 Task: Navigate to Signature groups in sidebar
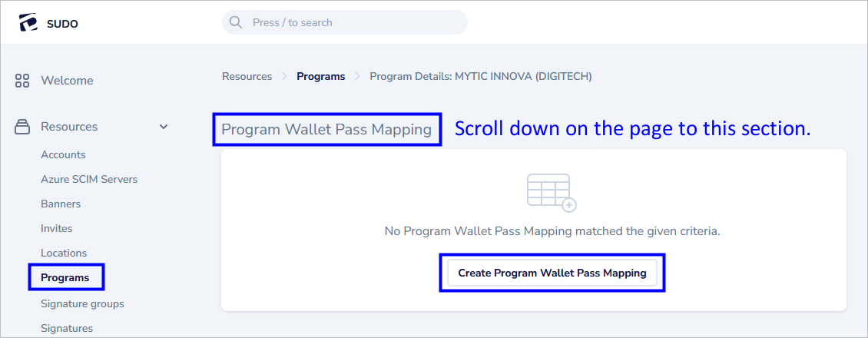[82, 303]
